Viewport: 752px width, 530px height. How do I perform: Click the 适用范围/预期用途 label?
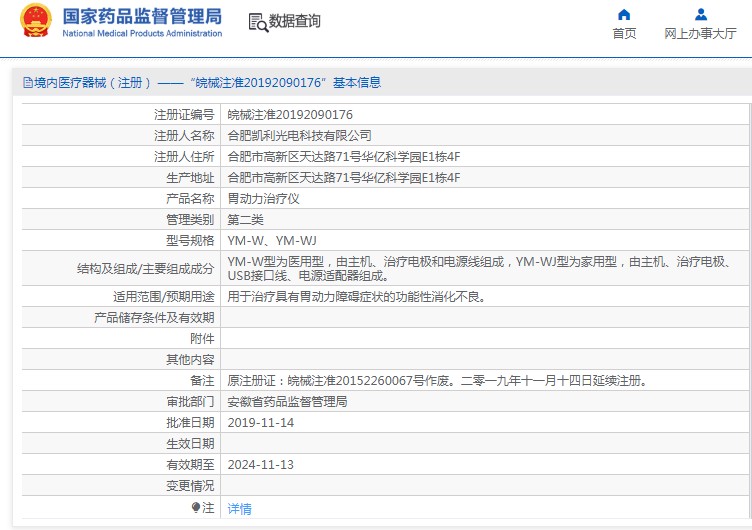pos(164,297)
